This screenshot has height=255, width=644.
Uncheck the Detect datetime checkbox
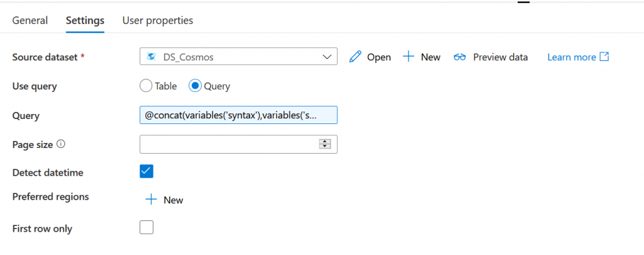click(x=147, y=171)
